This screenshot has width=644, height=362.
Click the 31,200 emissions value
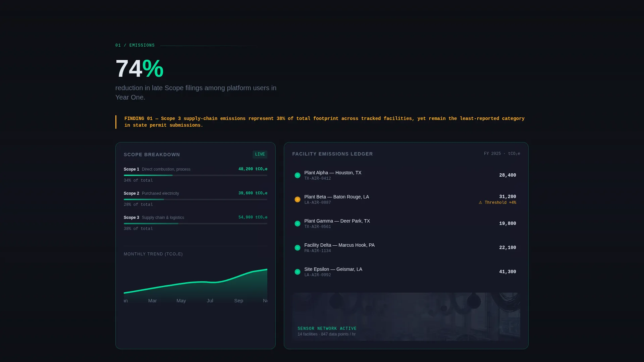(507, 197)
